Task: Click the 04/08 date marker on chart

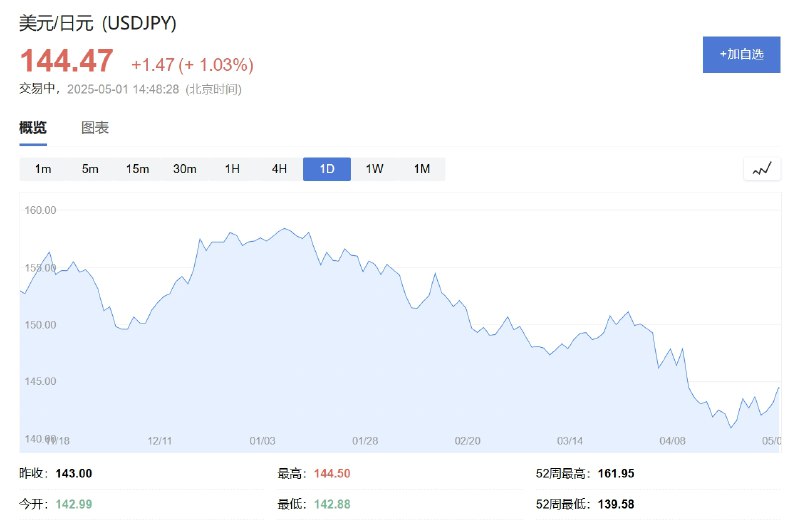Action: (x=672, y=441)
